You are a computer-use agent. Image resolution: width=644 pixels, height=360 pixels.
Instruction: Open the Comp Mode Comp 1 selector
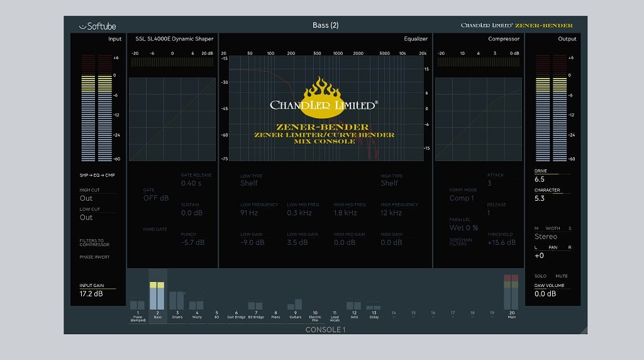point(461,198)
